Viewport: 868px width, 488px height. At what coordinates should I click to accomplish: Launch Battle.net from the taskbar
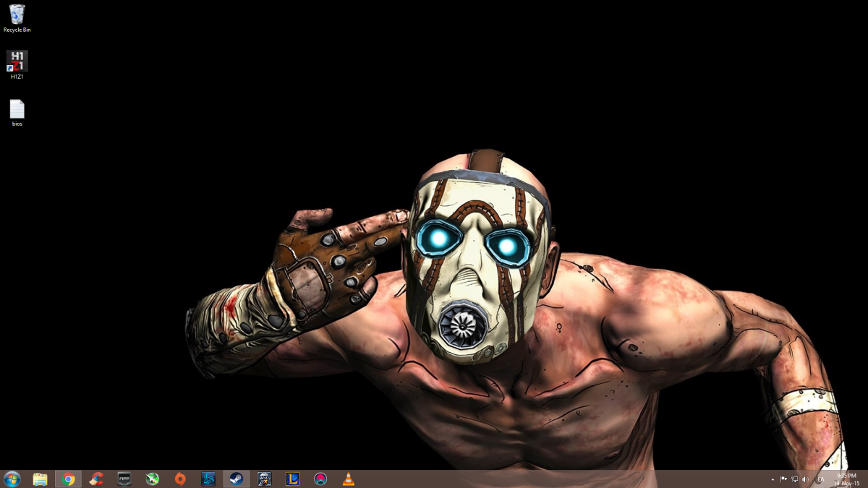click(208, 479)
